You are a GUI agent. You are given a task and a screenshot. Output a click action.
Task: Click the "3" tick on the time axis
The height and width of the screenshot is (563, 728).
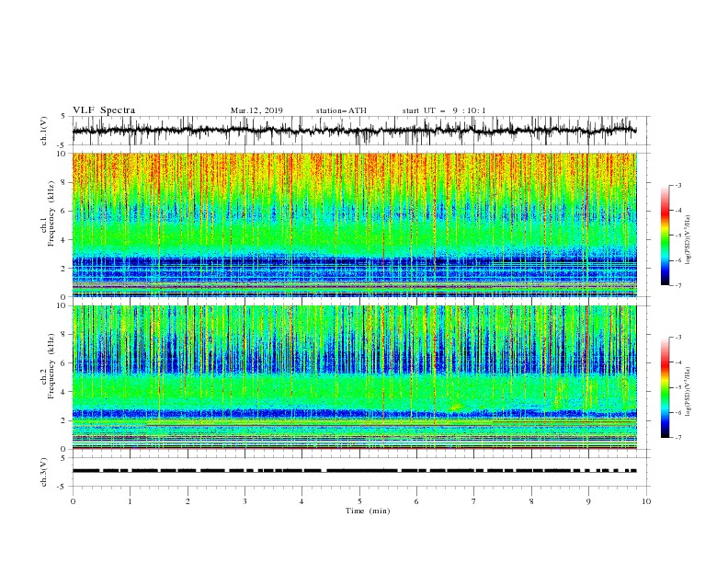coord(245,501)
